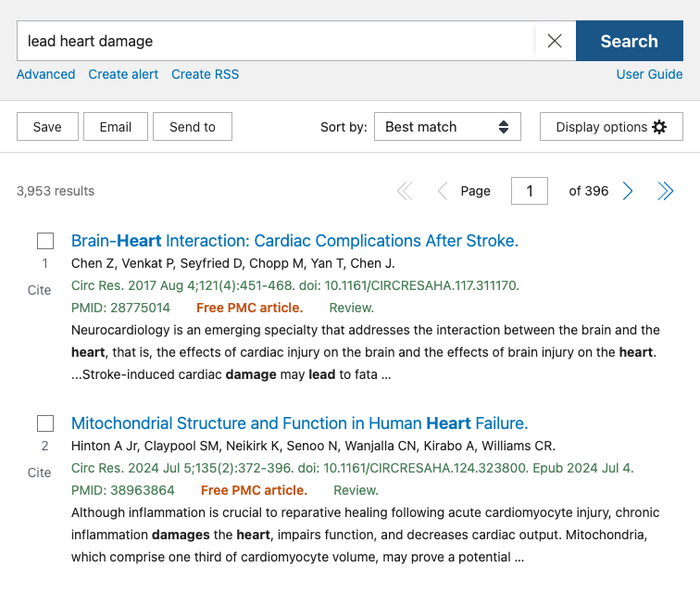Click the Create RSS link
This screenshot has width=700, height=593.
pyautogui.click(x=206, y=74)
